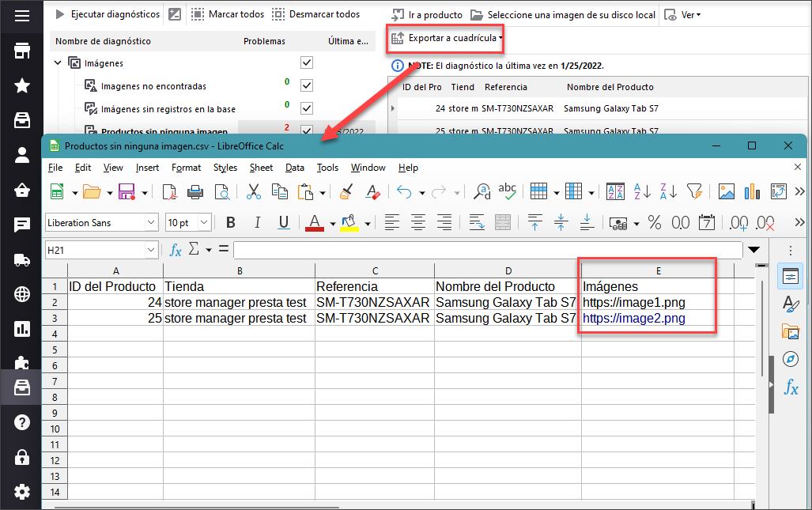This screenshot has height=510, width=812.
Task: Open the delivery truck icon in the sidebar
Action: pos(22,259)
